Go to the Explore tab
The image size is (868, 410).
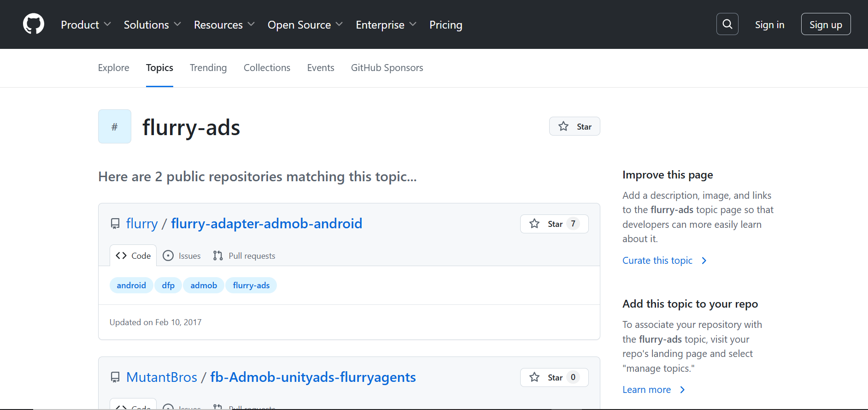[x=114, y=68]
